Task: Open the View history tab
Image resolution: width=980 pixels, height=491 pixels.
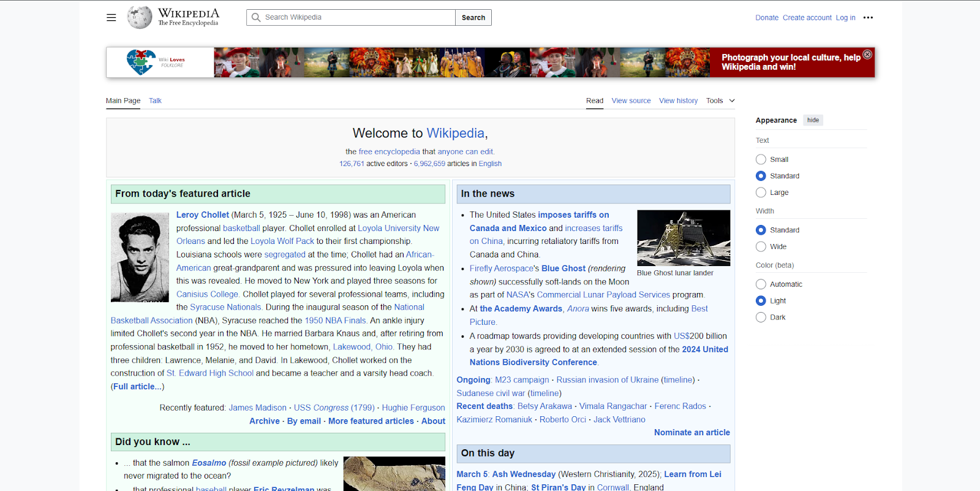Action: [678, 101]
